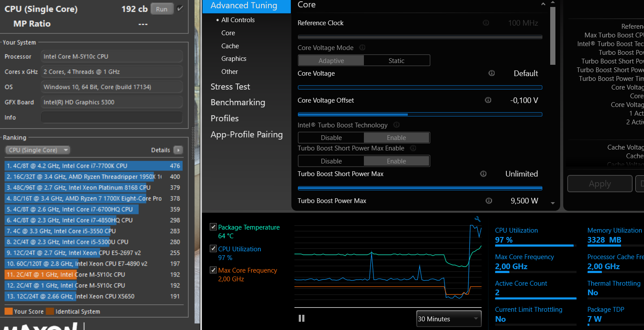Show info for Reference Clock
644x330 pixels.
486,23
